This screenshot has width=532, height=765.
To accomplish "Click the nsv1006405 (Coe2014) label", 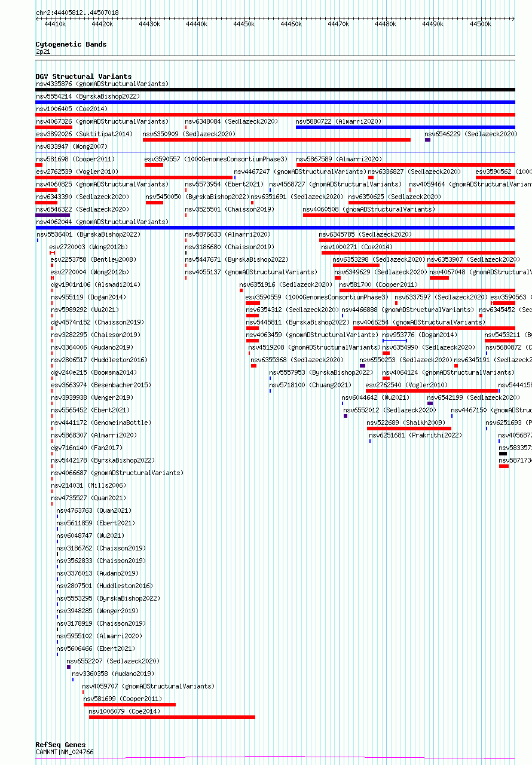I will [x=71, y=109].
